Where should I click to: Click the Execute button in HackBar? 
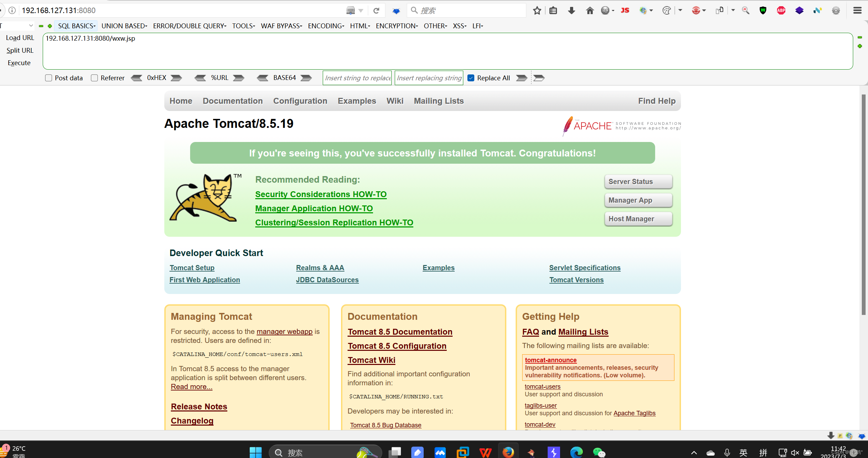click(x=19, y=63)
